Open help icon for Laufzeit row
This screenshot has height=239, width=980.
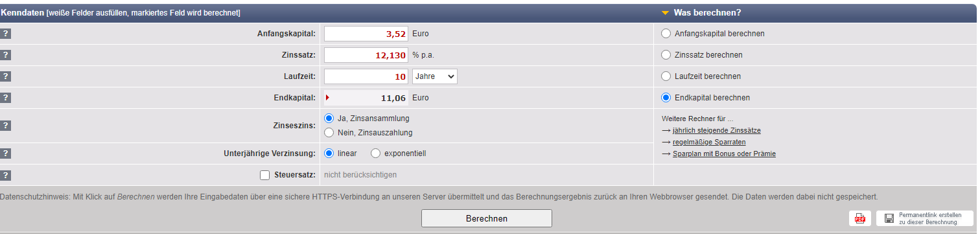pos(6,76)
